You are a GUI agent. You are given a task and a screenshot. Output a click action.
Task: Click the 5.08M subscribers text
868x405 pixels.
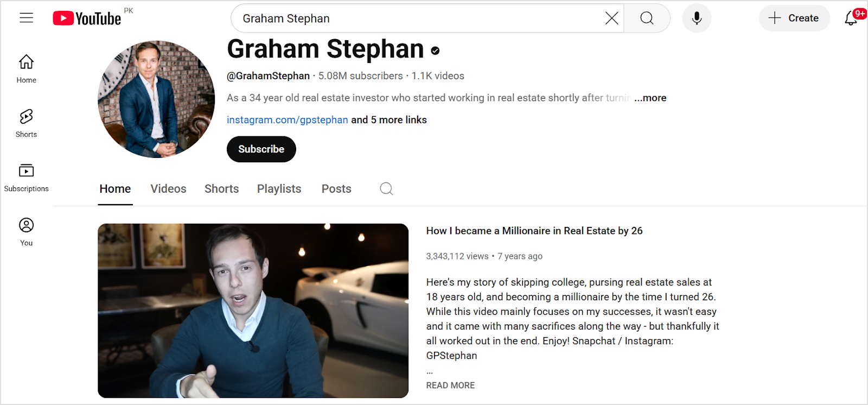tap(361, 76)
